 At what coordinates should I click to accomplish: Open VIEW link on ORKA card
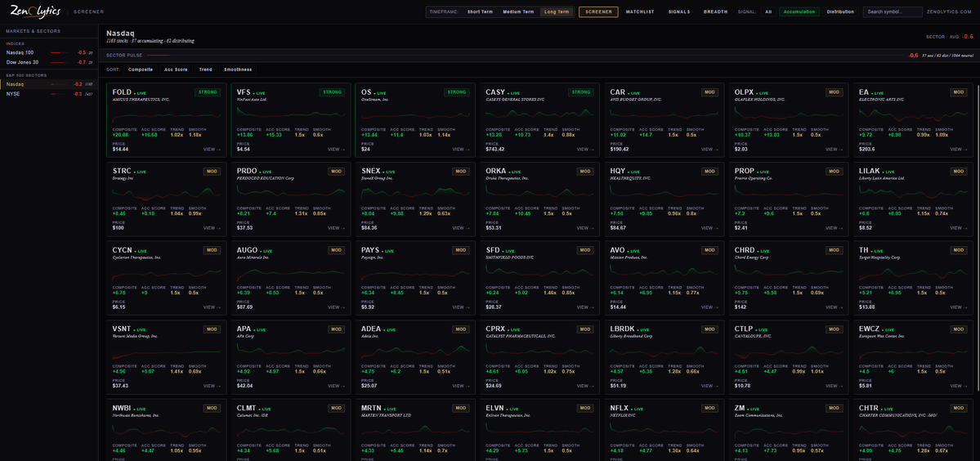585,228
